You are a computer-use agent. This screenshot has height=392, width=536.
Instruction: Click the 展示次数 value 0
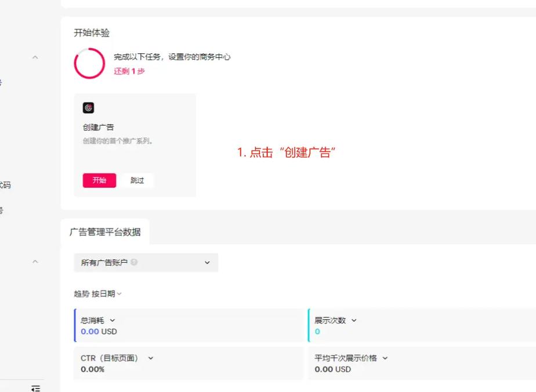pyautogui.click(x=317, y=332)
